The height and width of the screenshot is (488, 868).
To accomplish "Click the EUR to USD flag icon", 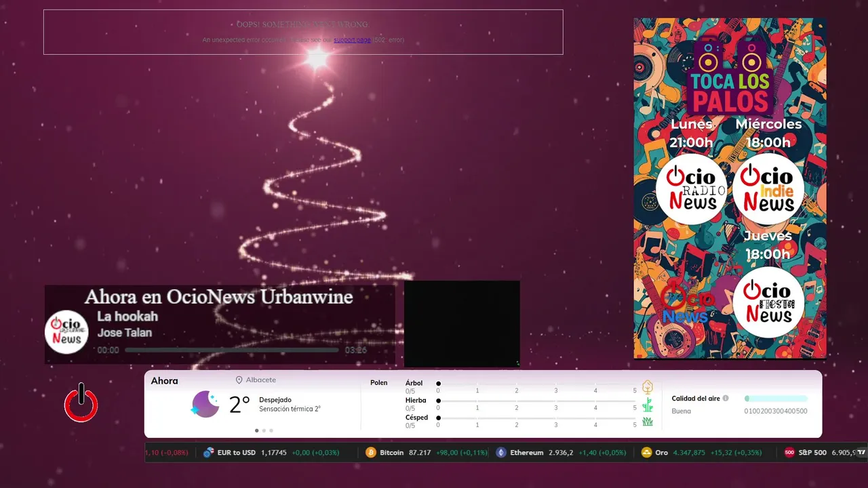I will (209, 452).
